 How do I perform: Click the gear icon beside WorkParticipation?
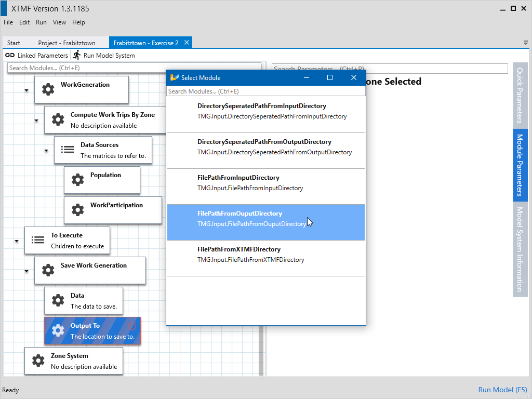pyautogui.click(x=77, y=210)
